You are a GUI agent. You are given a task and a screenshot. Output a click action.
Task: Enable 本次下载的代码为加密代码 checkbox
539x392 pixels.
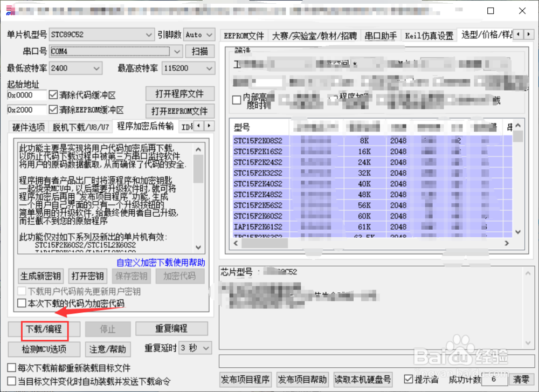[22, 303]
